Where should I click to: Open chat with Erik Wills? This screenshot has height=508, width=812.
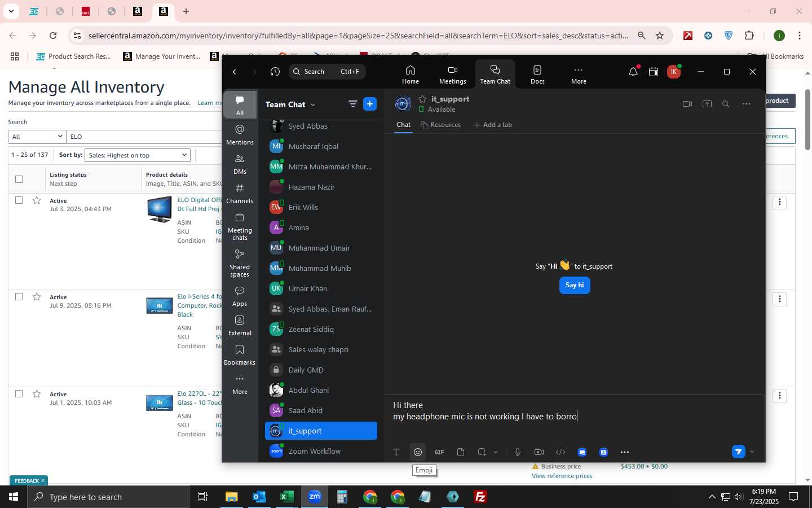click(x=321, y=207)
